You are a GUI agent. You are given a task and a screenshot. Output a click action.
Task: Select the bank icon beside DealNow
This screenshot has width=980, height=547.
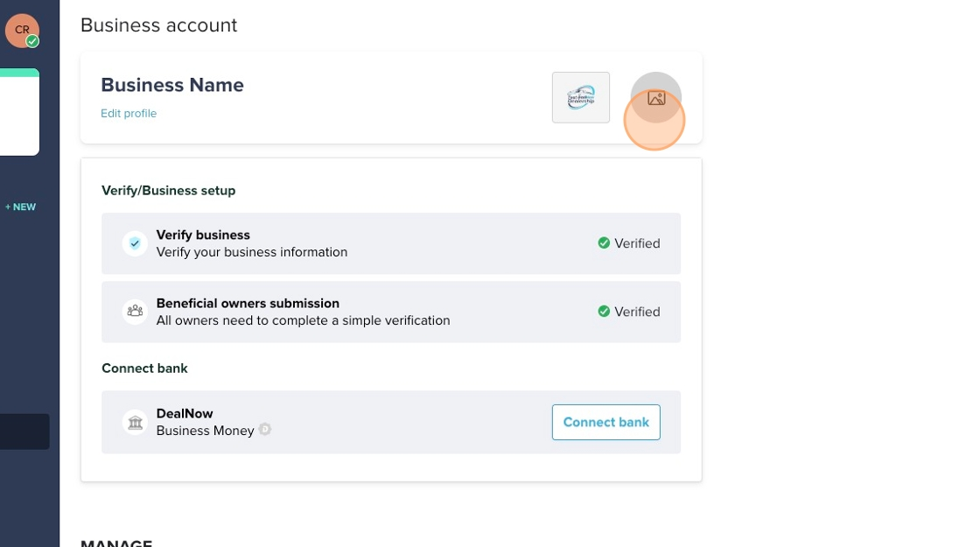click(135, 422)
